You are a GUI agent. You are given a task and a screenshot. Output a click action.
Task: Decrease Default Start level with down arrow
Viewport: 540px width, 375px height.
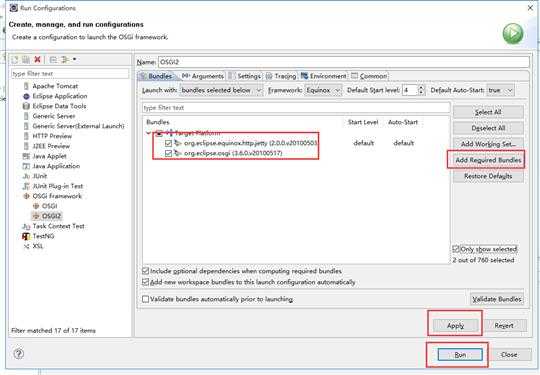tap(421, 93)
